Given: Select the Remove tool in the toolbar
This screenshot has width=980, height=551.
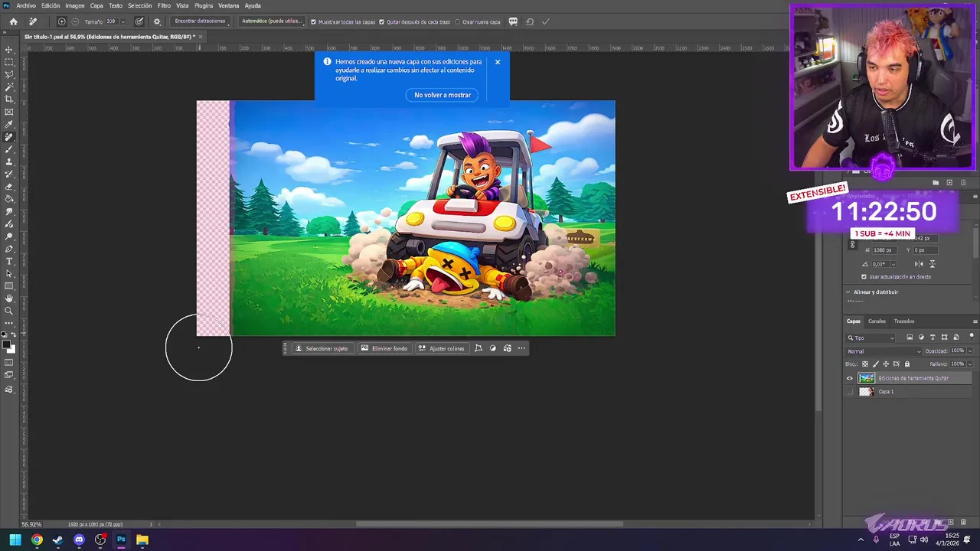Looking at the screenshot, I should [9, 137].
